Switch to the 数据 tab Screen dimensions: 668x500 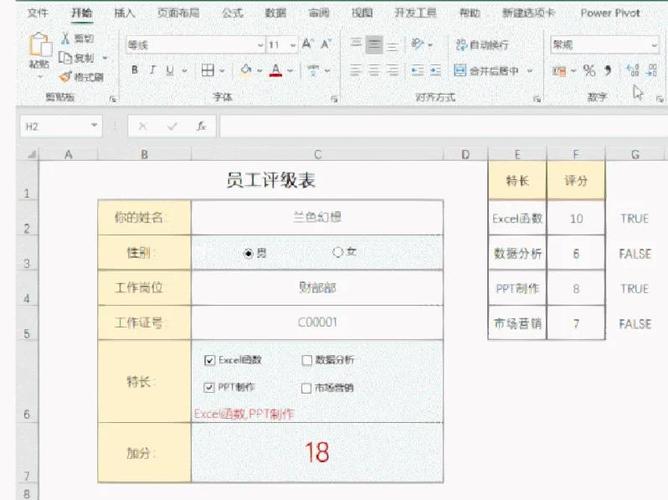point(276,13)
